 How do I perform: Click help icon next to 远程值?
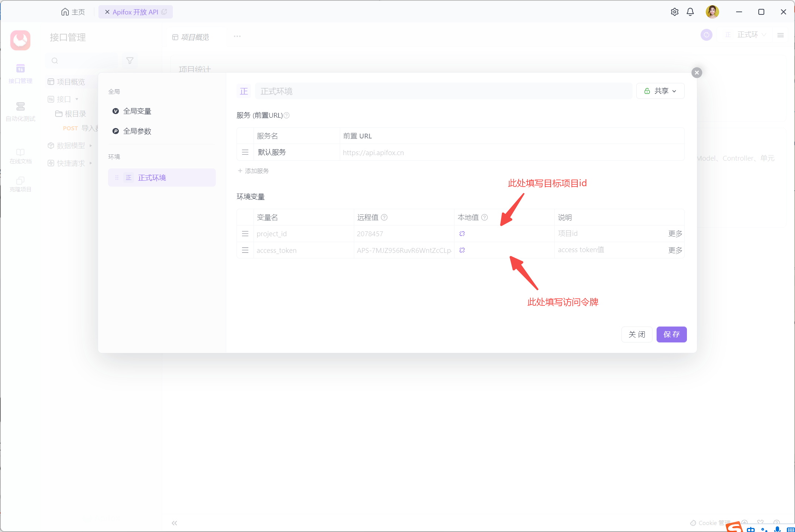pyautogui.click(x=384, y=217)
